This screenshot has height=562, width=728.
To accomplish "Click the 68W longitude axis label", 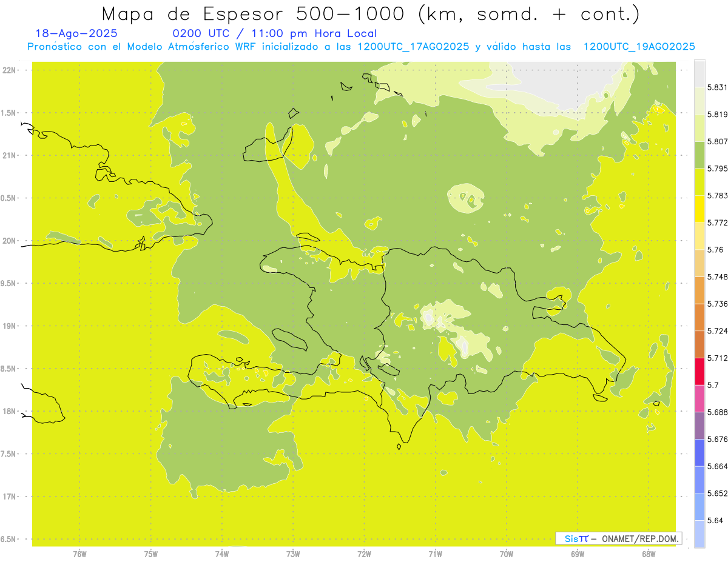I will coord(649,554).
